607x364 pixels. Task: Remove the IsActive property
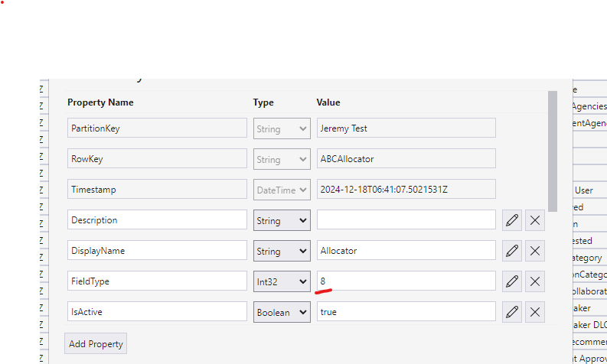click(x=535, y=312)
